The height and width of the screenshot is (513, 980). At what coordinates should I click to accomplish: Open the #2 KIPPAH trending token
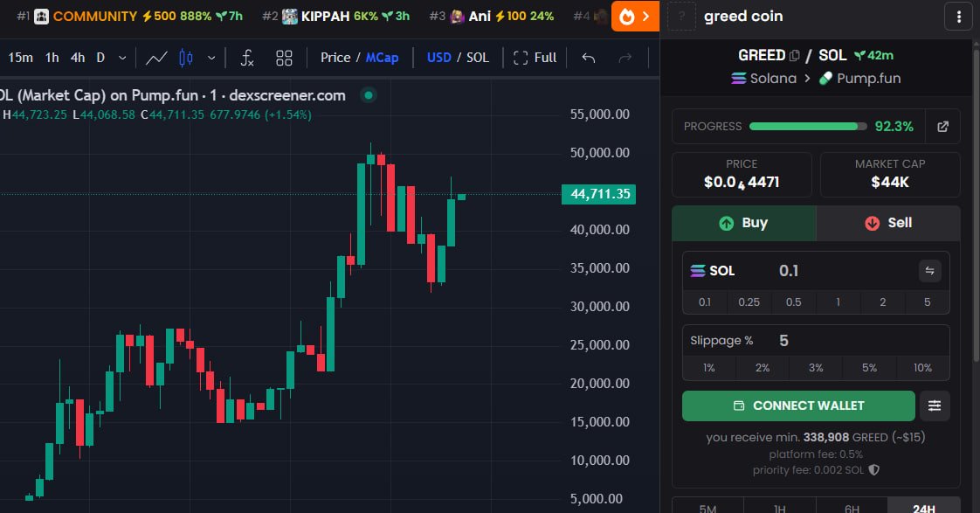pyautogui.click(x=335, y=17)
